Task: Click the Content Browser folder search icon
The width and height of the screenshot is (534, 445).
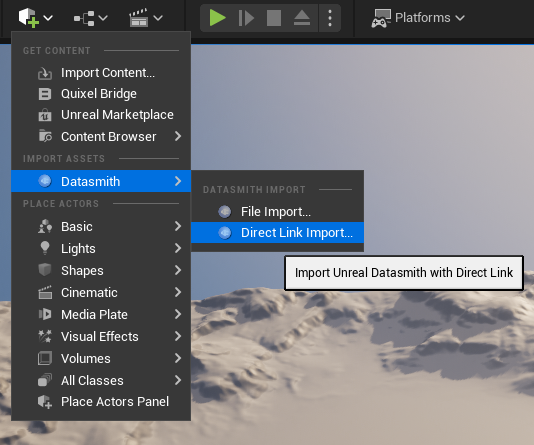Action: click(x=45, y=136)
